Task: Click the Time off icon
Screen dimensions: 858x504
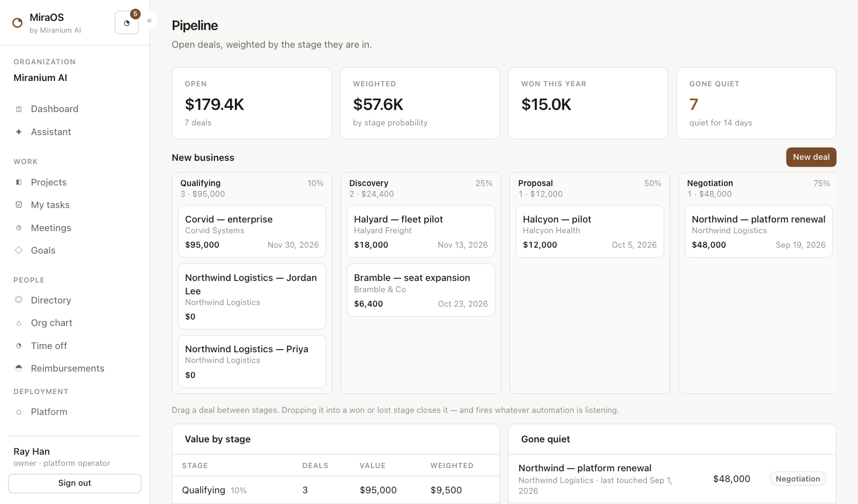Action: (x=19, y=346)
